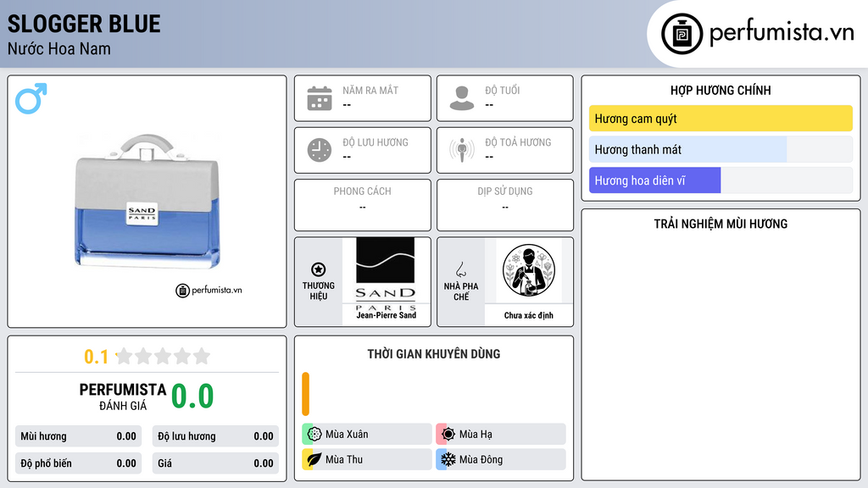Click the Chưa xác định perfumer label

point(529,315)
